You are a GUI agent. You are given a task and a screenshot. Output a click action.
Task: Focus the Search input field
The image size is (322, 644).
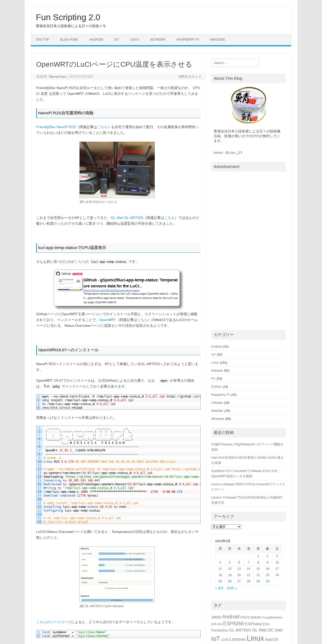point(235,63)
